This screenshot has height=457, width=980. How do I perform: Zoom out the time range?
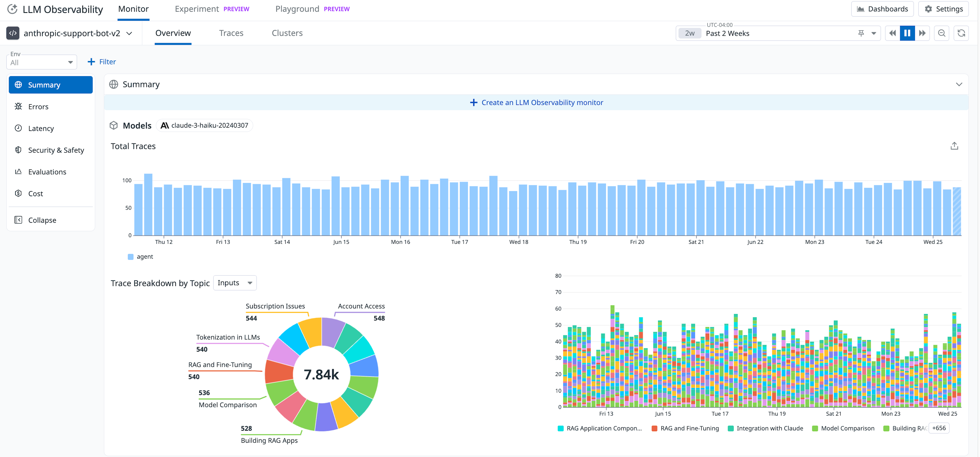[942, 33]
